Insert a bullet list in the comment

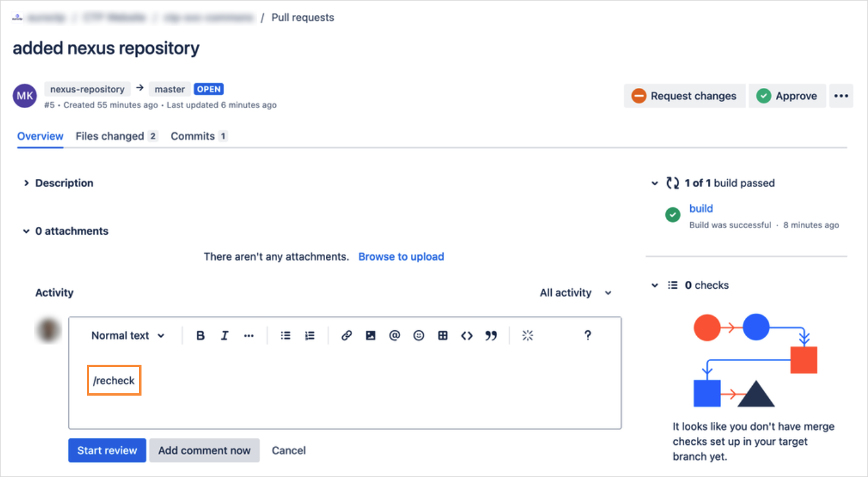point(285,335)
